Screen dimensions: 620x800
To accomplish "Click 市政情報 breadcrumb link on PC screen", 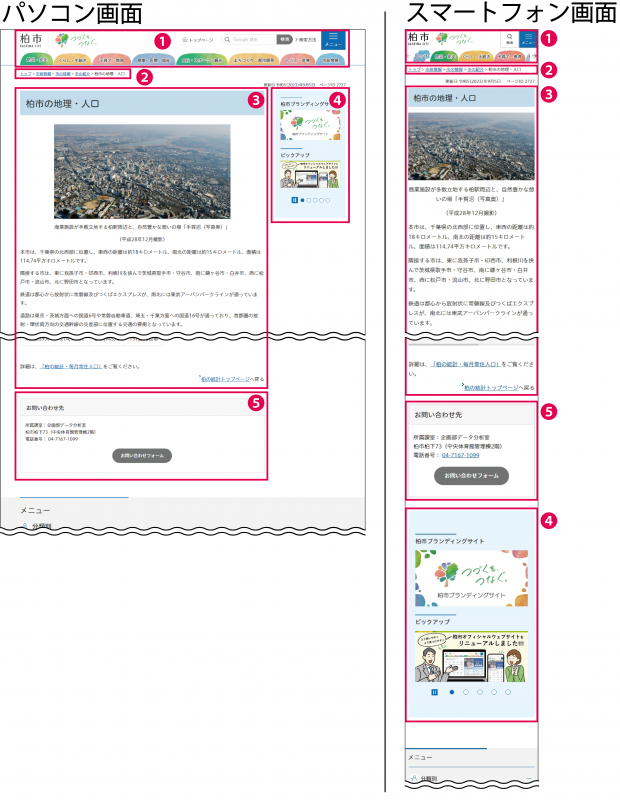I will (43, 74).
